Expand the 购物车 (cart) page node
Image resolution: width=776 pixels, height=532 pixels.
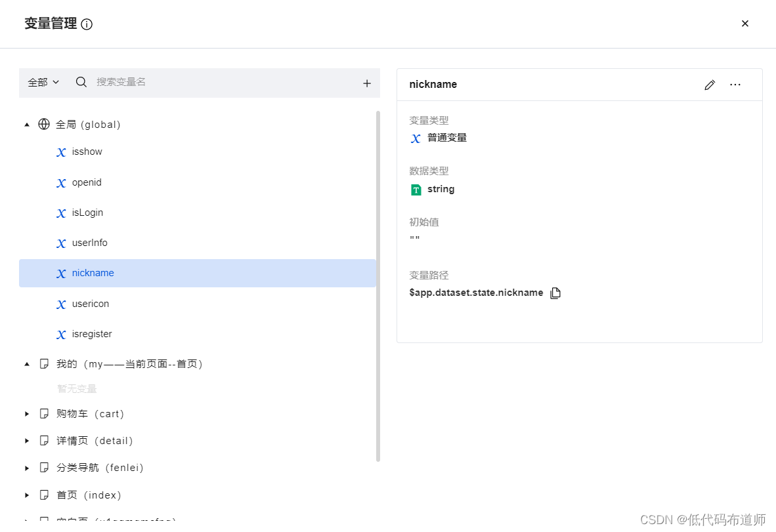[27, 414]
